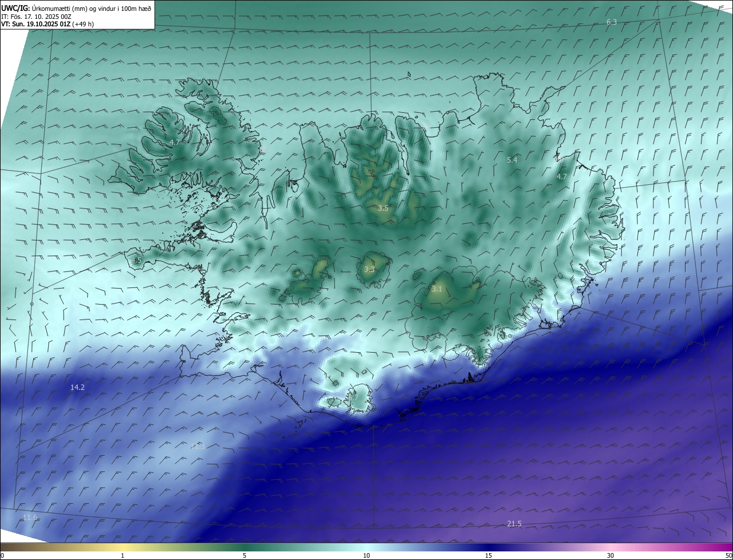Select the 4.7 value near the east coast
Screen dimensions: 733x560
click(562, 177)
